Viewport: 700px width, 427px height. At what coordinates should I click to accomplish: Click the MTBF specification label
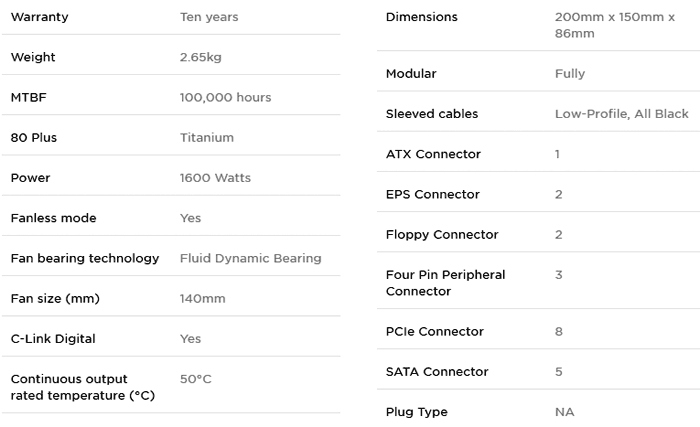[x=29, y=97]
